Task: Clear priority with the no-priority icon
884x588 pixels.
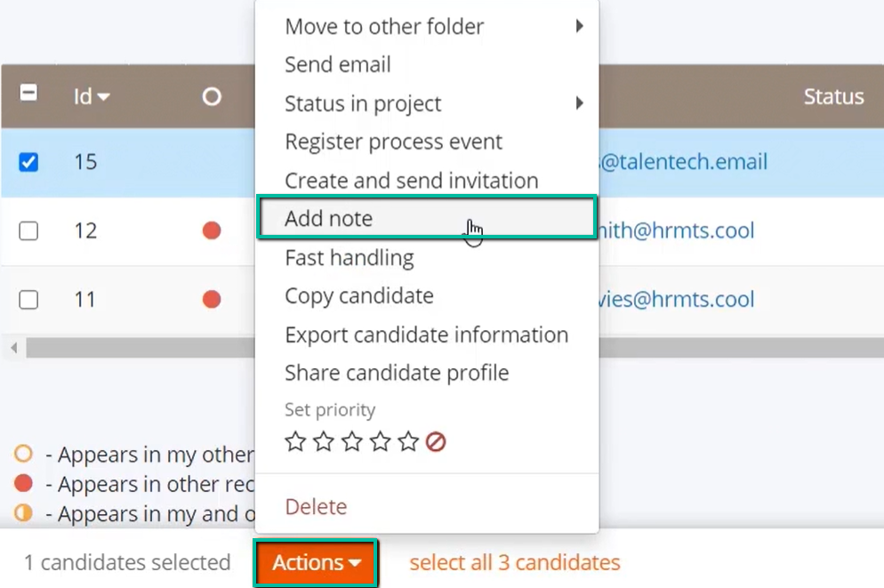Action: coord(436,442)
